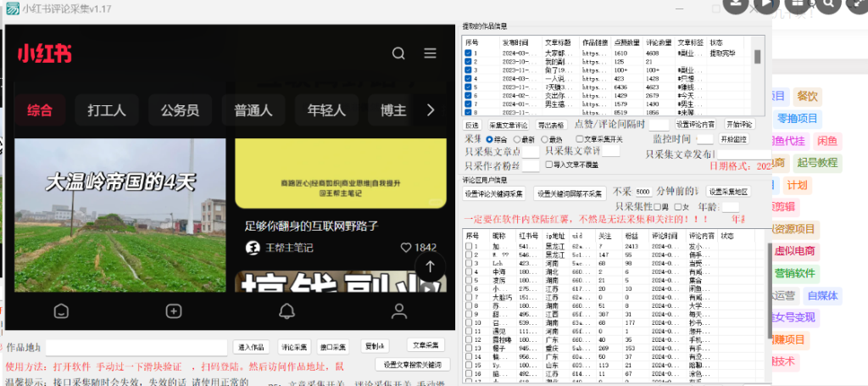Screen dimensions: 868x386
Task: Open the hamburger menu in Xiaohongshu header
Action: click(430, 53)
